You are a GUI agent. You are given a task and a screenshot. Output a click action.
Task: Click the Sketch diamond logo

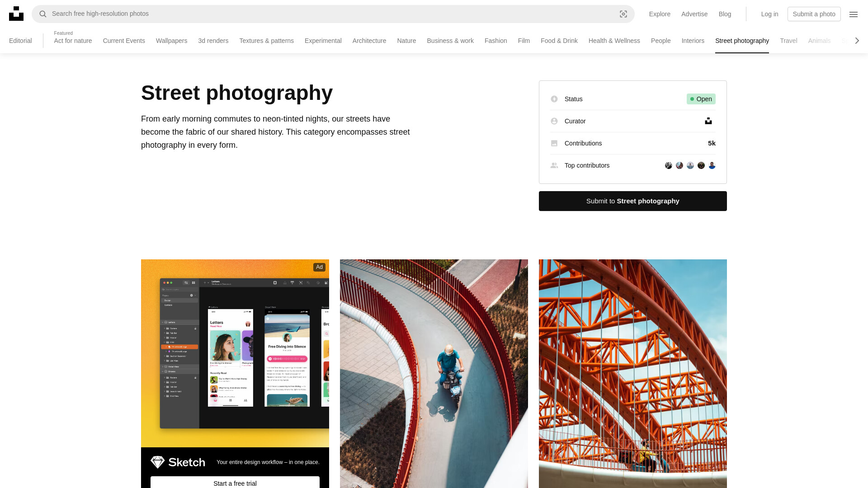click(x=157, y=462)
